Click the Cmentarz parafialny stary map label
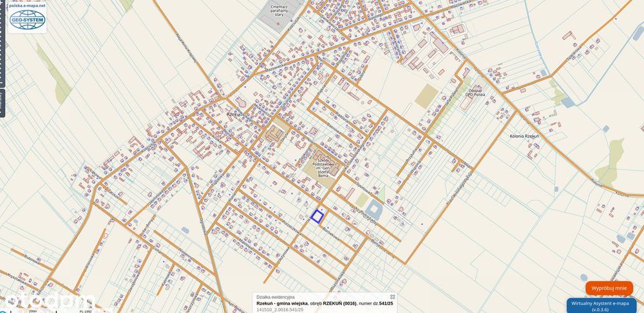Viewport: 644px width, 313px height. pyautogui.click(x=280, y=10)
